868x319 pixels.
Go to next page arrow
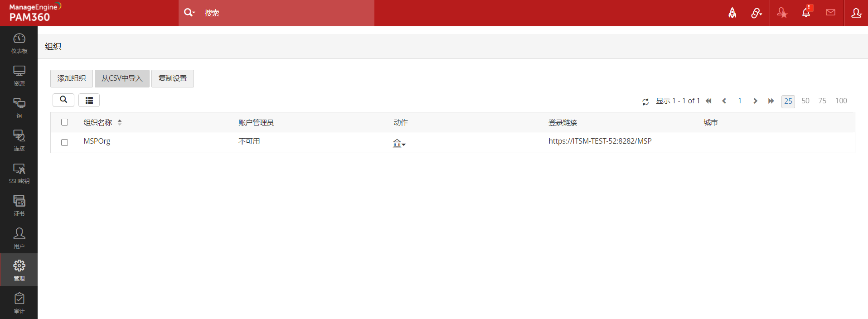(x=755, y=101)
